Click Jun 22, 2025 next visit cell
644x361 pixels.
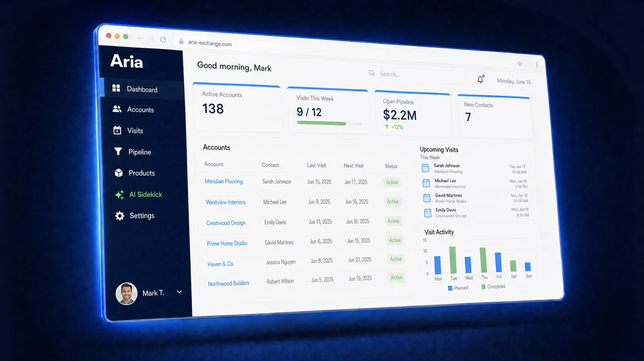(359, 260)
